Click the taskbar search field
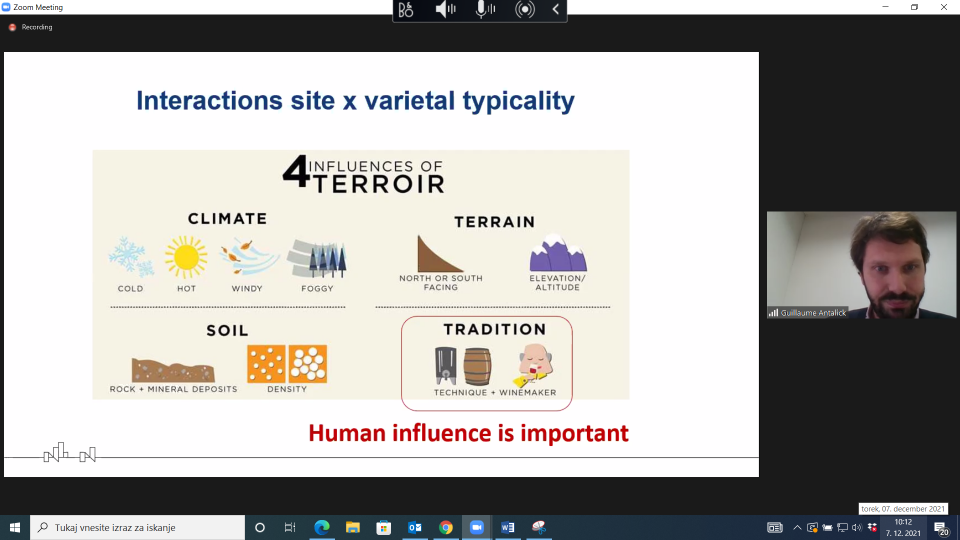The height and width of the screenshot is (540, 960). (x=137, y=527)
